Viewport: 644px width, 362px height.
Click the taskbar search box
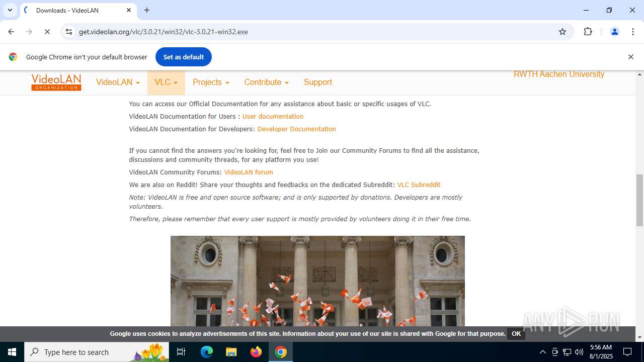click(x=97, y=352)
